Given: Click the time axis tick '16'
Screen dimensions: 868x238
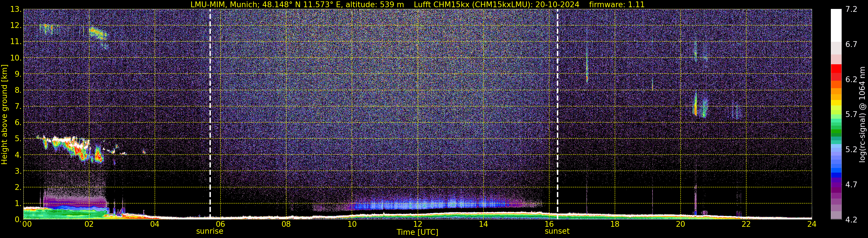Looking at the screenshot, I should (x=549, y=224).
